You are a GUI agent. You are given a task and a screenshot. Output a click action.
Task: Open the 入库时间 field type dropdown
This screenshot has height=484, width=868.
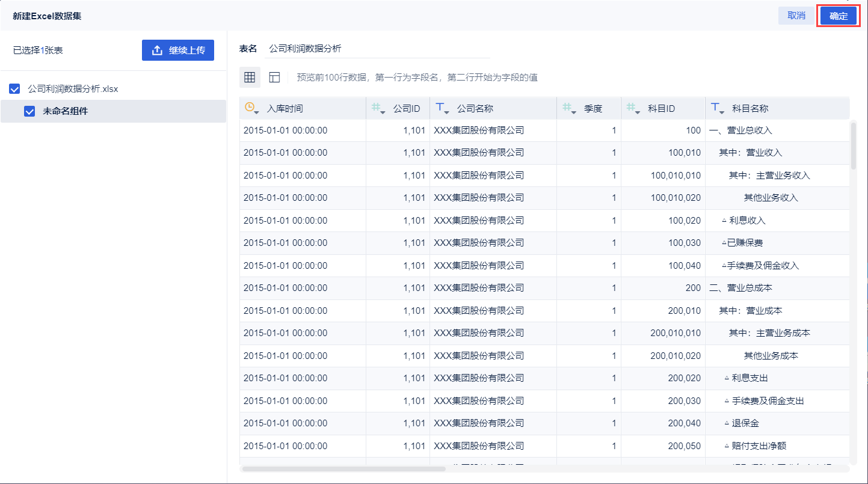coord(252,108)
